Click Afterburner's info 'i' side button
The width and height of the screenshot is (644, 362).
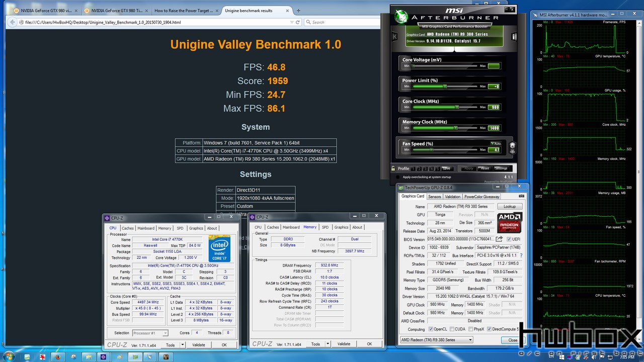click(x=514, y=36)
